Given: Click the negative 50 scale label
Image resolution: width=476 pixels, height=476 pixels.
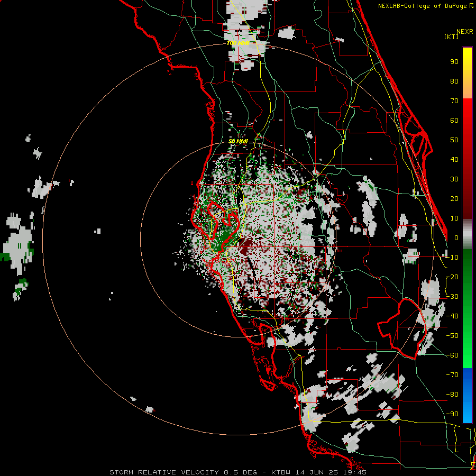Looking at the screenshot, I should click(x=452, y=336).
